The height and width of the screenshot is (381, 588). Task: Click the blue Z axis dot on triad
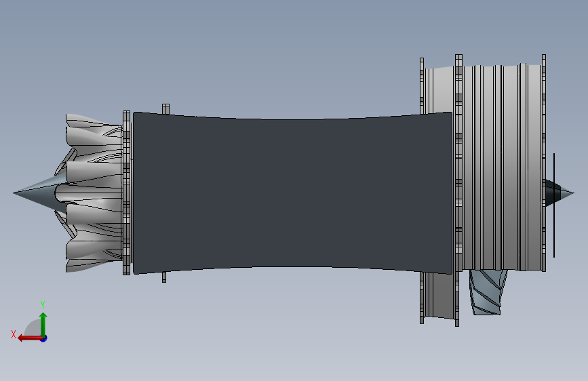coord(44,339)
